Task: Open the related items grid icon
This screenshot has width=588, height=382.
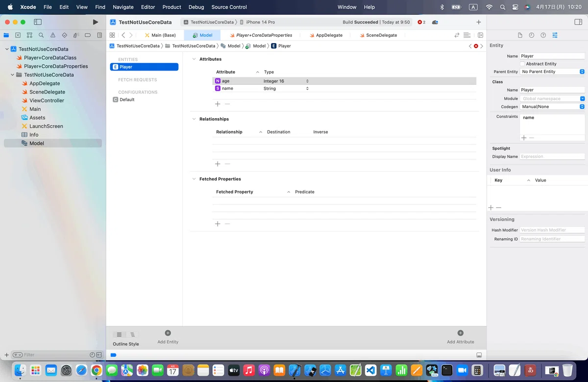Action: click(112, 35)
